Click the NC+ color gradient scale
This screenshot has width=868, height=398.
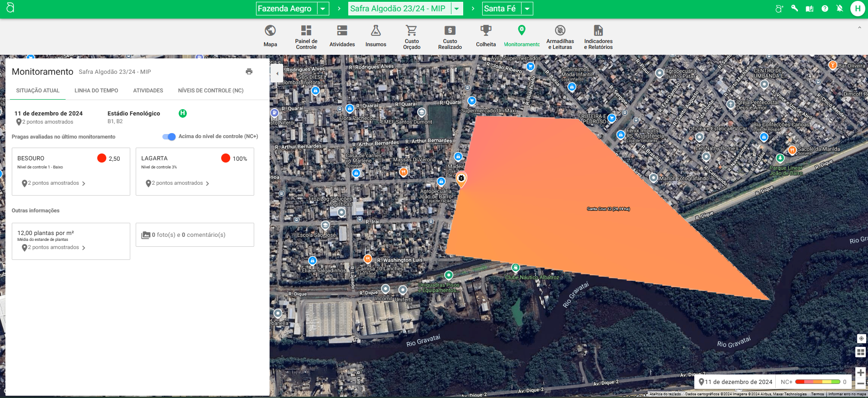pos(817,382)
